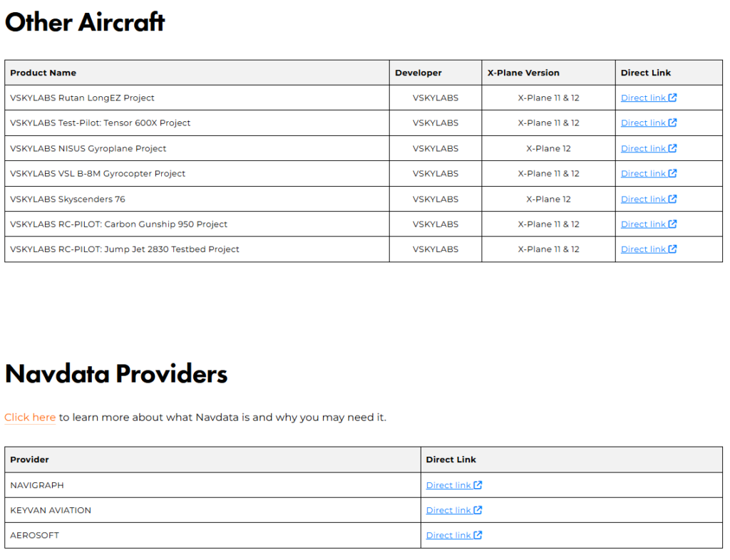Open Direct link for Tensor 600X Project
The width and height of the screenshot is (730, 560).
(649, 123)
